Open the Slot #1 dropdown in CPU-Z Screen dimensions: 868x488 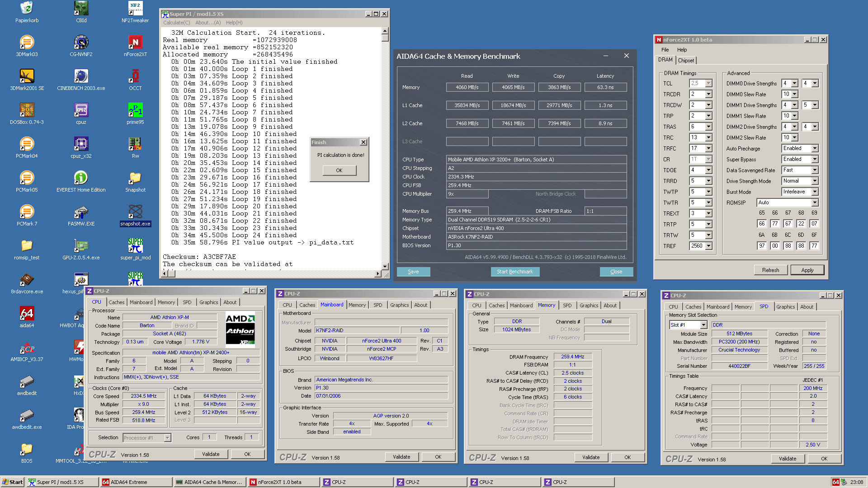click(x=703, y=325)
